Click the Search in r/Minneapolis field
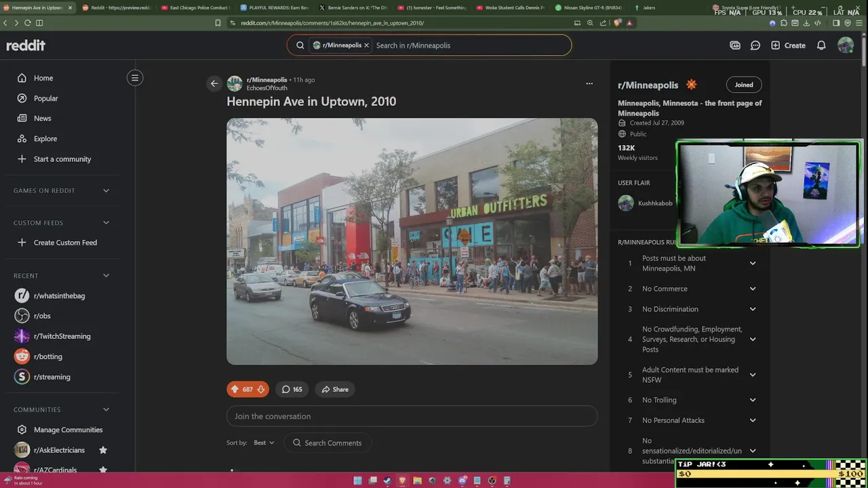The image size is (868, 488). click(x=471, y=45)
